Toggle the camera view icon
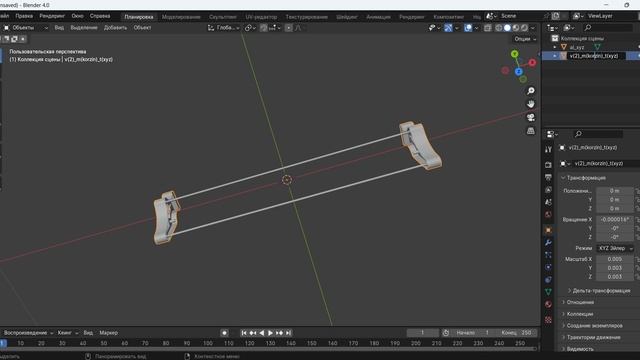 (x=531, y=118)
